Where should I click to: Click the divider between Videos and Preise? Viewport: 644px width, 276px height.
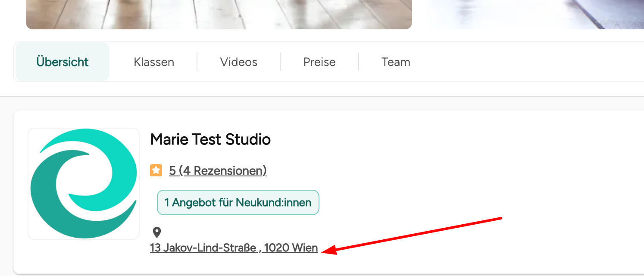pos(280,62)
